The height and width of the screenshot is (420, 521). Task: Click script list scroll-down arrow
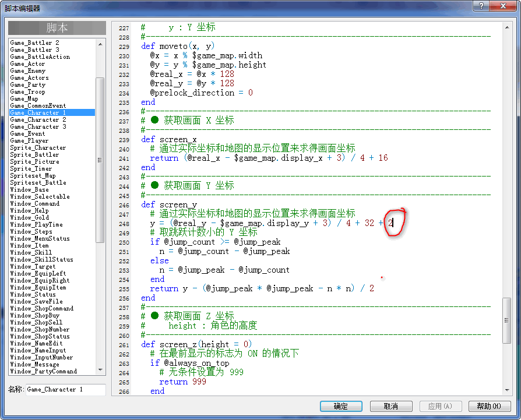(x=100, y=370)
